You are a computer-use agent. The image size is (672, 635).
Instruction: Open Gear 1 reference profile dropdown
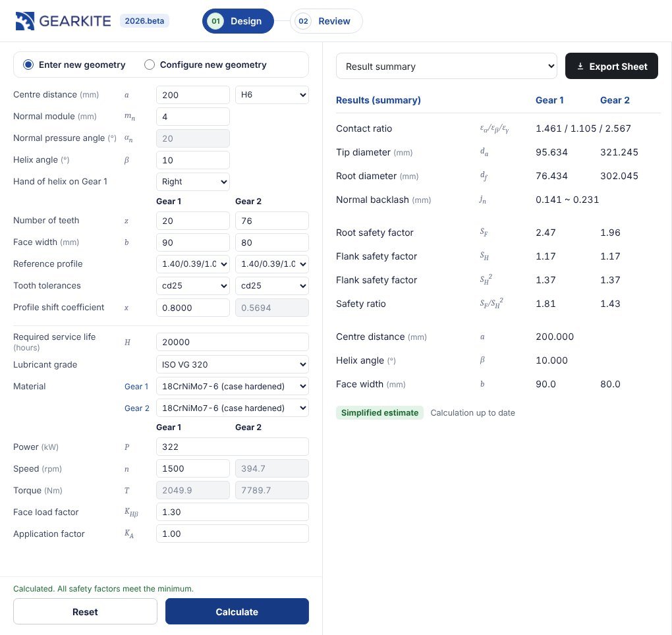tap(193, 264)
